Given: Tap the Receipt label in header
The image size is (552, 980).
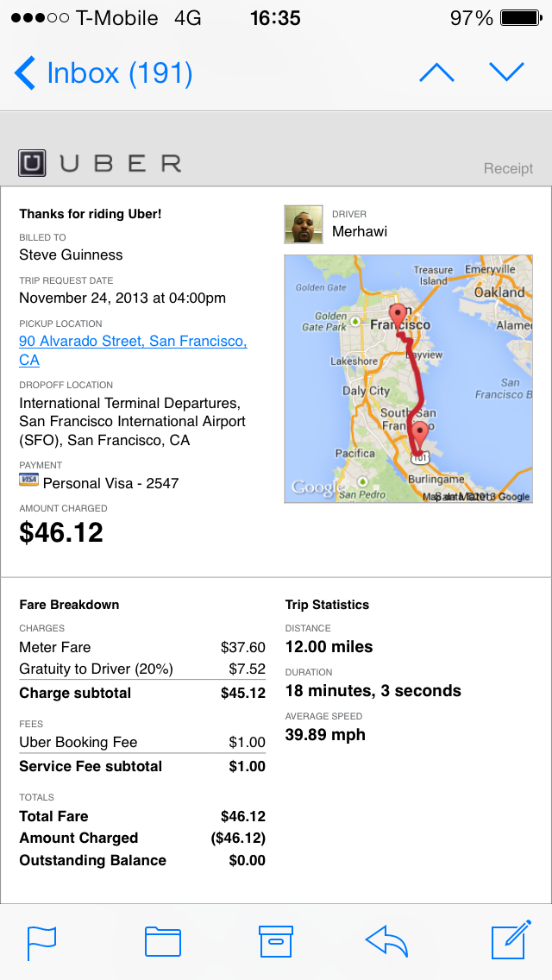Looking at the screenshot, I should coord(508,168).
